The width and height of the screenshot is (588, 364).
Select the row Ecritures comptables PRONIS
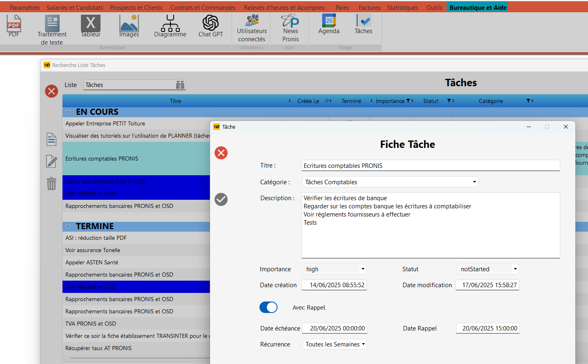click(136, 159)
